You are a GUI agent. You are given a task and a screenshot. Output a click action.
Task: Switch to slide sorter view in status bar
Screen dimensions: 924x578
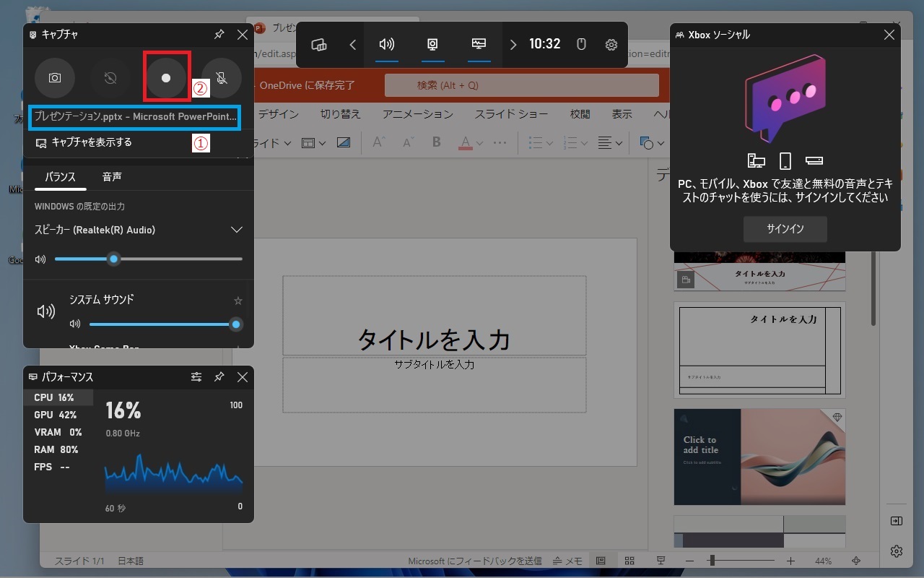629,561
